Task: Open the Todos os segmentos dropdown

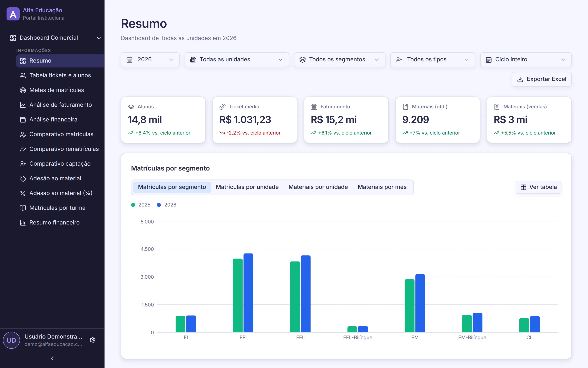Action: coord(340,60)
